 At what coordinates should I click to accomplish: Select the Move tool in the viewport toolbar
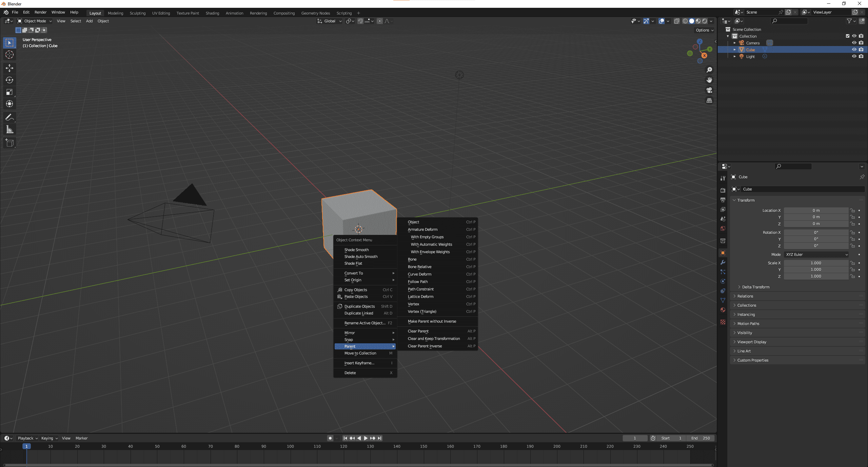point(9,68)
